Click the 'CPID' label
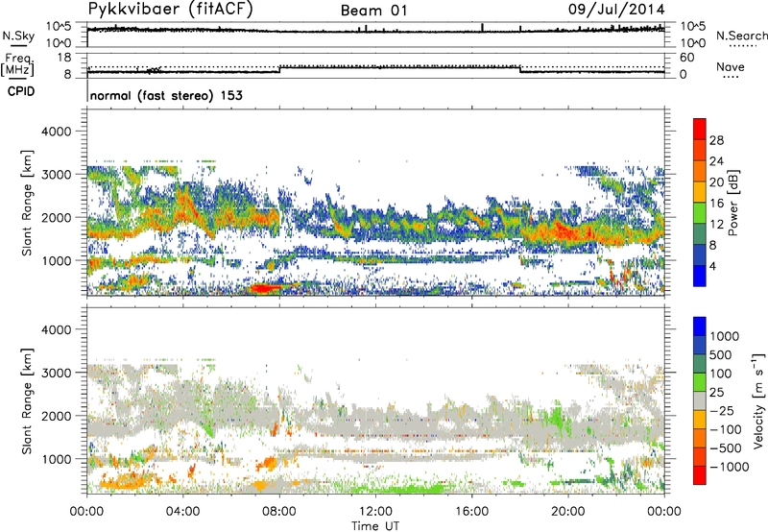This screenshot has width=768, height=532. [x=21, y=91]
